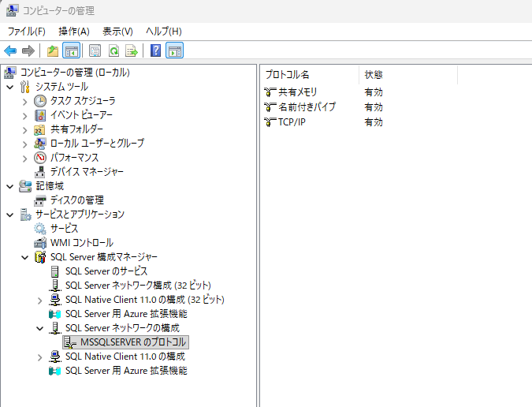532x407 pixels.
Task: Expand the タスク スケジューラ node arrow
Action: tap(25, 101)
